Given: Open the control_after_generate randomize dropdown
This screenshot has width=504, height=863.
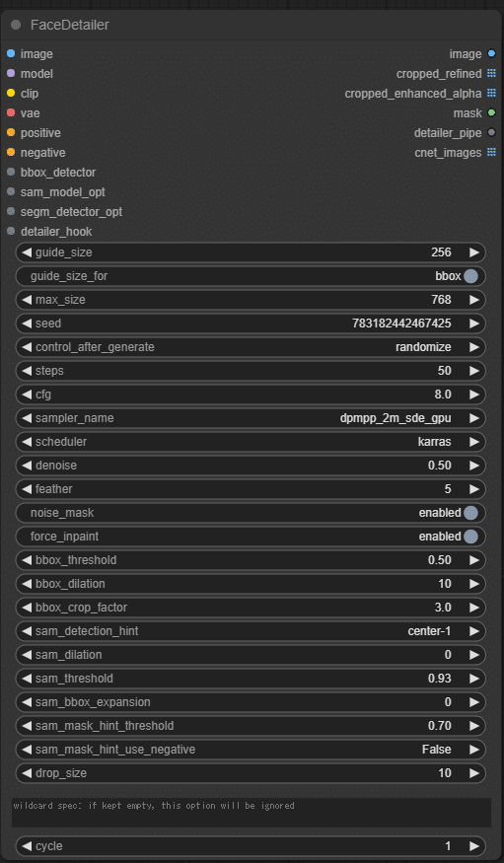Looking at the screenshot, I should point(251,347).
